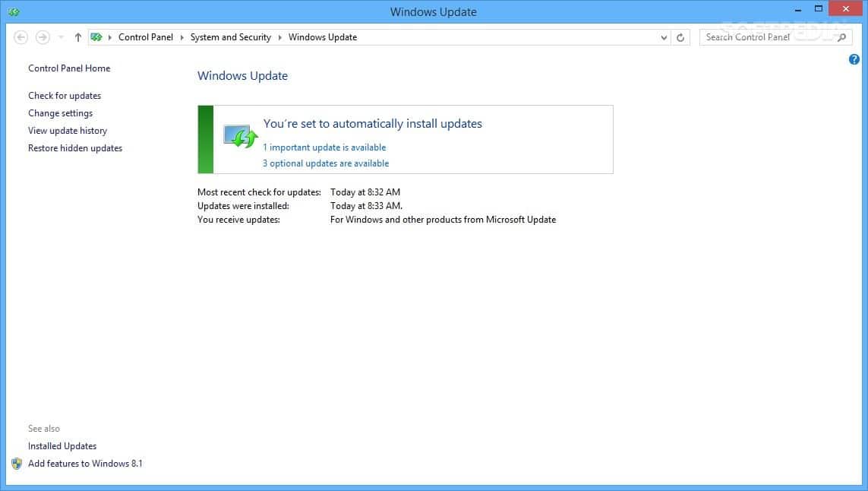
Task: Click 'You receive updates:' label
Action: (x=238, y=220)
